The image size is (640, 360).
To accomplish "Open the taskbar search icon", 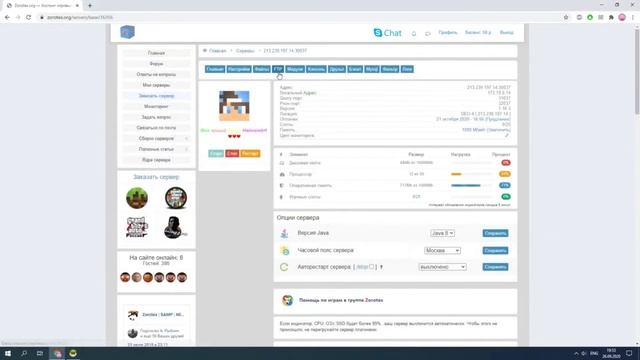I will click(24, 353).
